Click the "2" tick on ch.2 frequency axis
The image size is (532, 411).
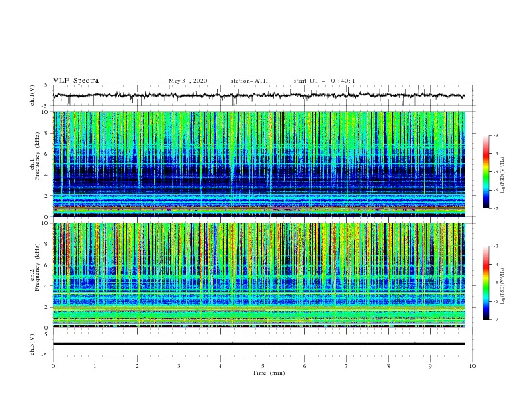pos(48,307)
